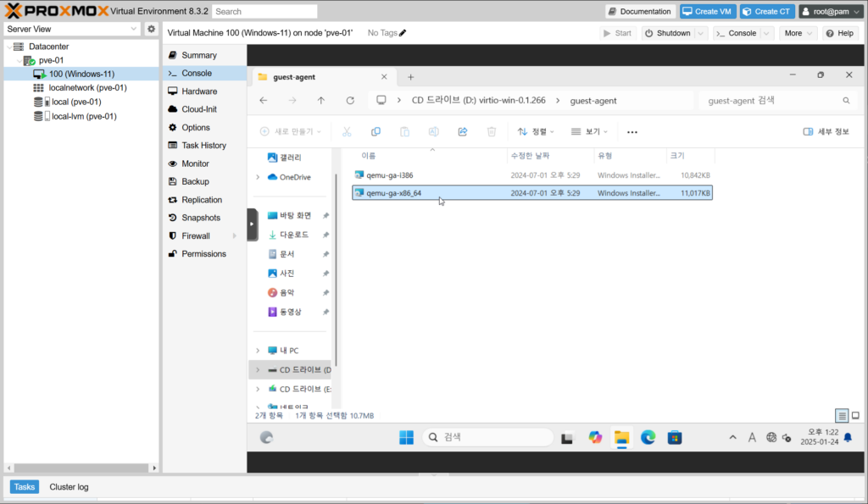Click the share icon in explorer toolbar
This screenshot has width=868, height=504.
click(463, 132)
